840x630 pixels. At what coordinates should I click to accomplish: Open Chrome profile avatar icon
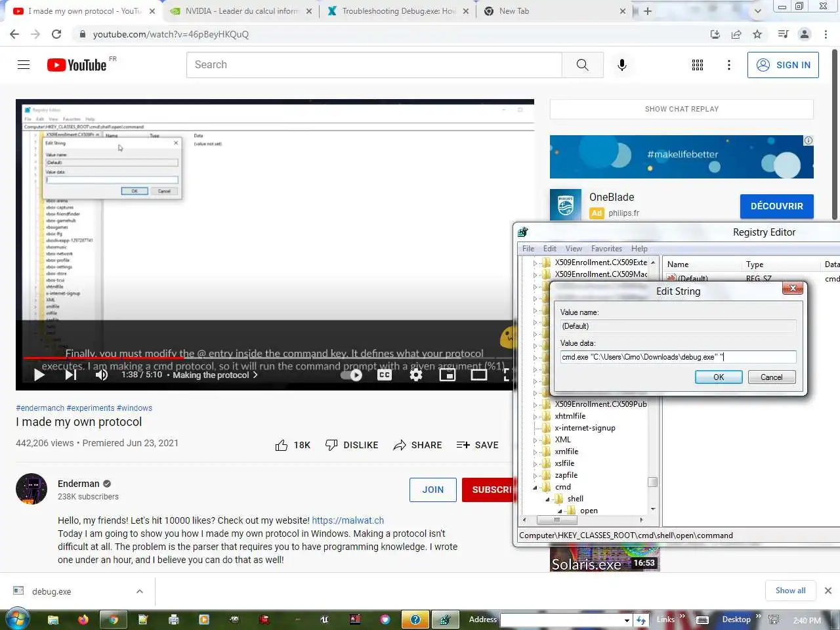tap(805, 34)
